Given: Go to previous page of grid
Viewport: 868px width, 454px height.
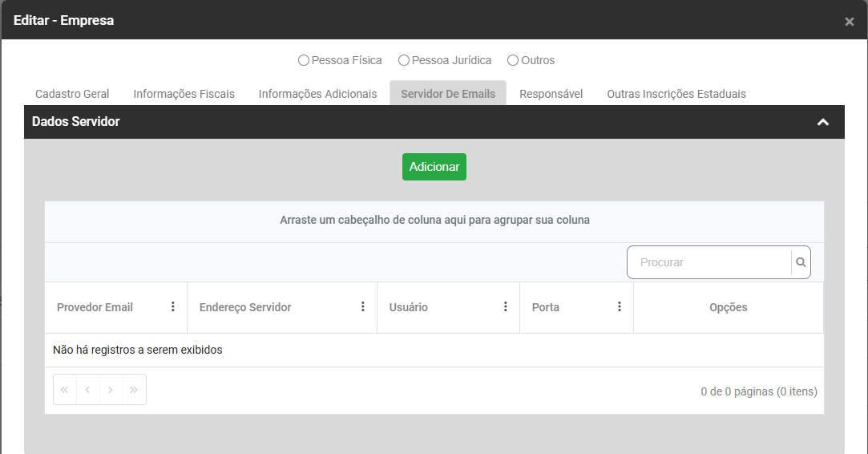Looking at the screenshot, I should point(87,390).
